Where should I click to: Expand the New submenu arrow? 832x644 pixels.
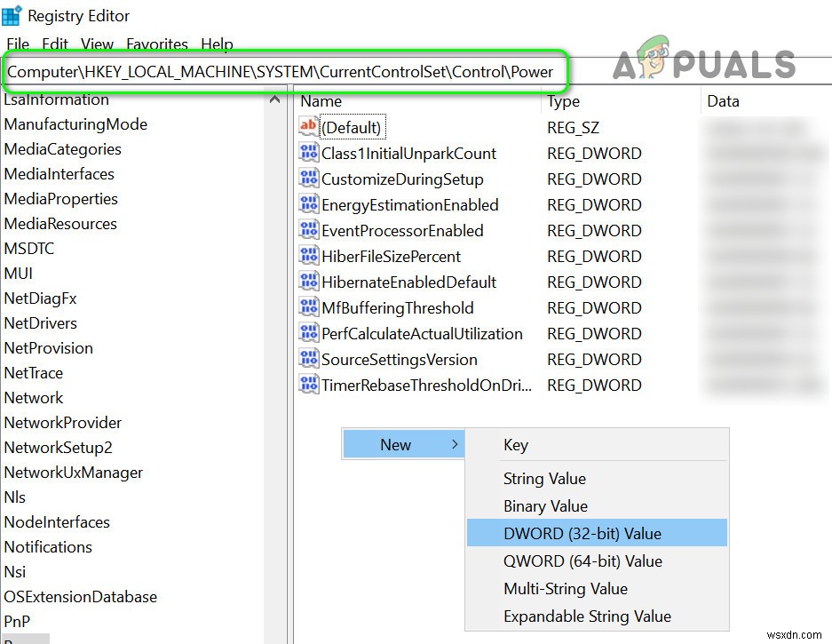(455, 444)
